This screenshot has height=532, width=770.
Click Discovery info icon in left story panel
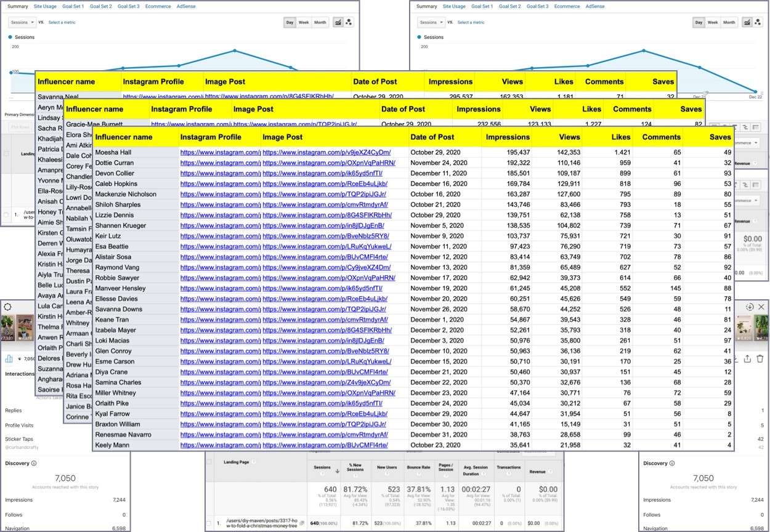[34, 463]
